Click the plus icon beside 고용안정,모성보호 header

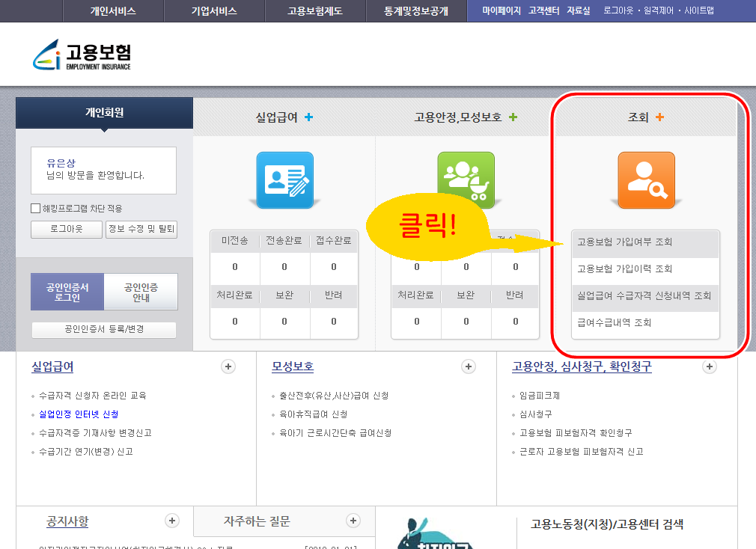coord(513,117)
